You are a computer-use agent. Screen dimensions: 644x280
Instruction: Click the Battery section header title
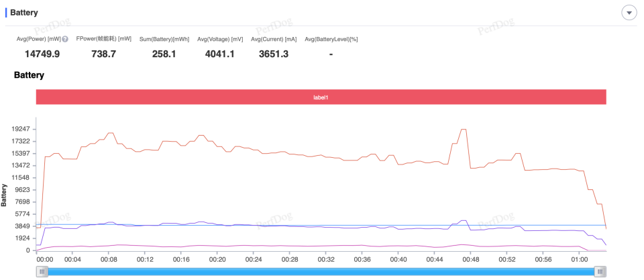24,13
